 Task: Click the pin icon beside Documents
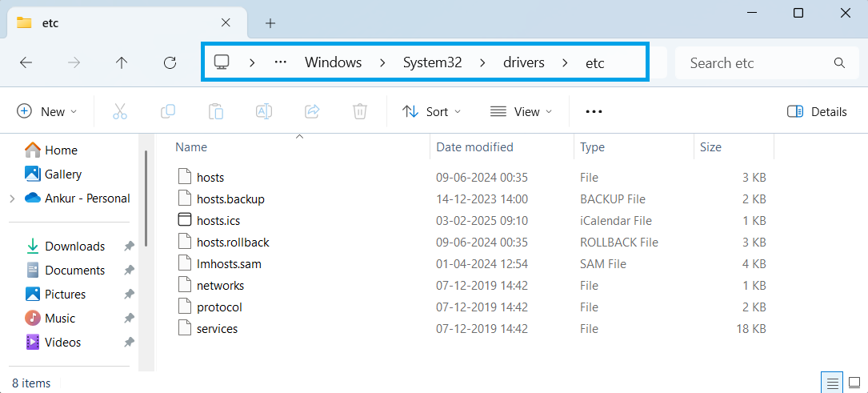129,270
